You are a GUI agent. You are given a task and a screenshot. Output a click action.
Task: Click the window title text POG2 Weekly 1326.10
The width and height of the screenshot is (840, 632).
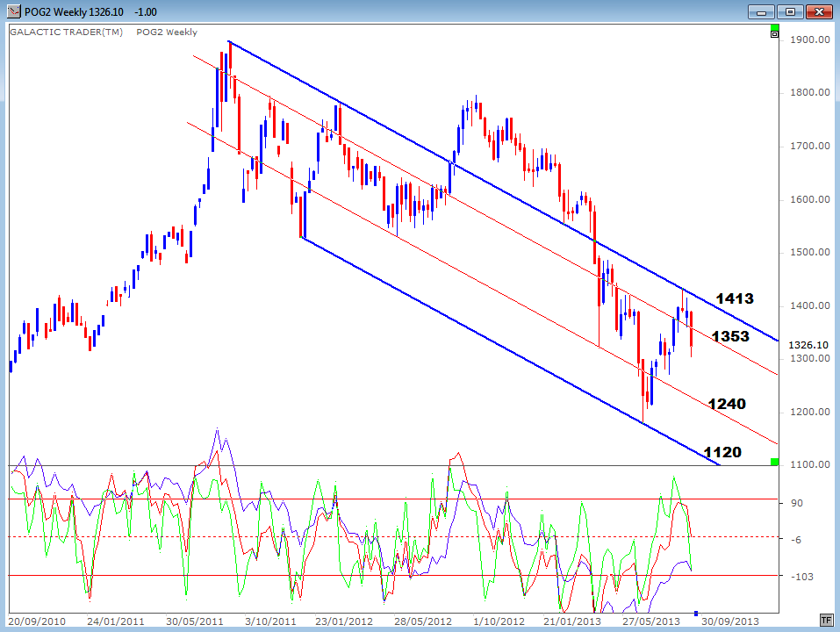click(x=74, y=11)
